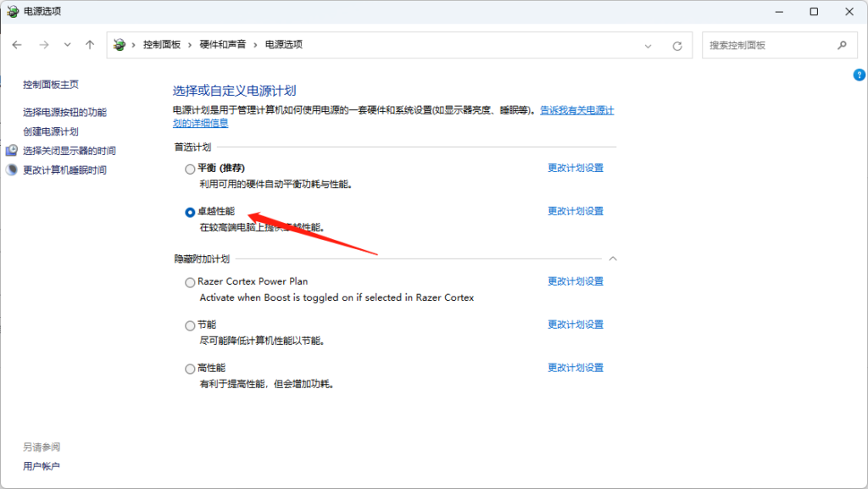Open 更改计划设置 for 卓越性能
The width and height of the screenshot is (868, 489).
[575, 211]
